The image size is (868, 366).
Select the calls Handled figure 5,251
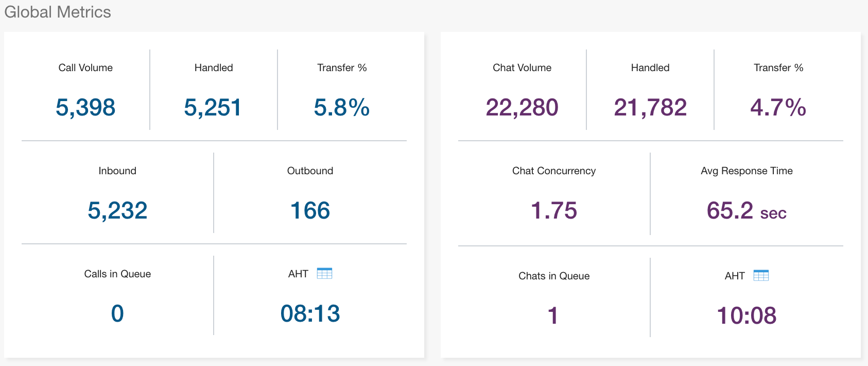click(x=213, y=107)
